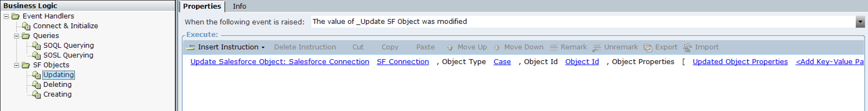
Task: Collapse the Queries folder node
Action: (17, 36)
